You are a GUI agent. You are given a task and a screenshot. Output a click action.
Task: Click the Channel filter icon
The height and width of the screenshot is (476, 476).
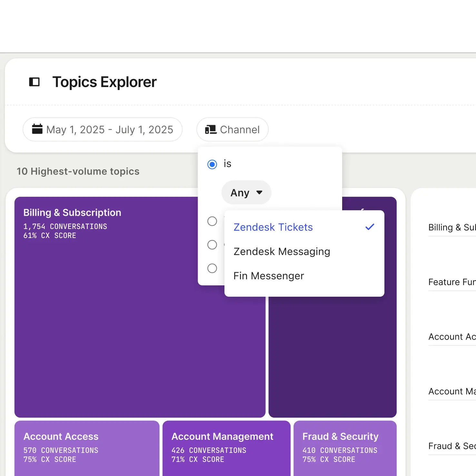(211, 130)
